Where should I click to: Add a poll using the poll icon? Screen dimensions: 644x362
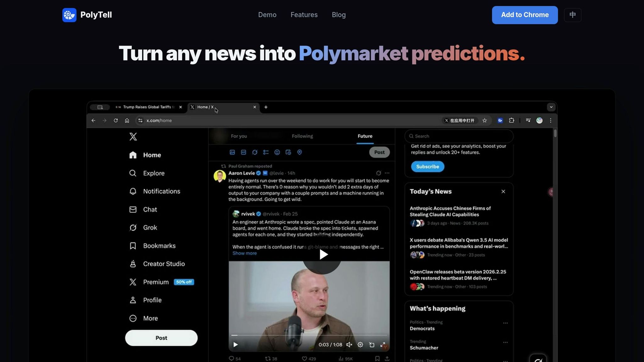(x=266, y=152)
